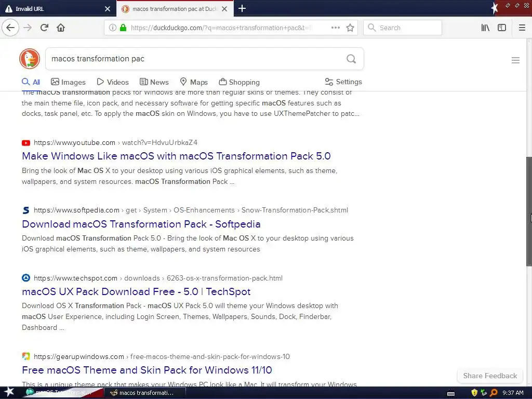Open search Settings dropdown
532x399 pixels.
343,82
